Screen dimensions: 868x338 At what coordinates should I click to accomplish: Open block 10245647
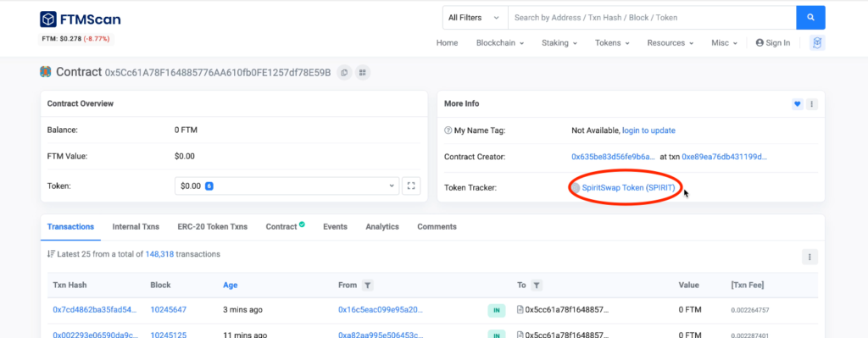tap(169, 310)
